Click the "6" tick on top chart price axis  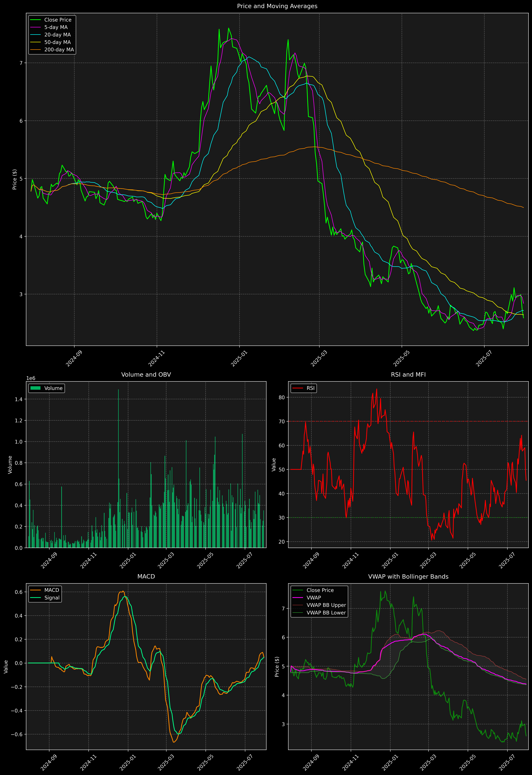click(21, 121)
